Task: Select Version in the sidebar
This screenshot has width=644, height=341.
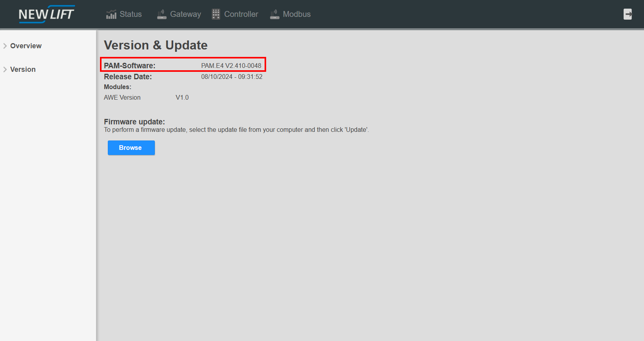Action: [x=23, y=69]
